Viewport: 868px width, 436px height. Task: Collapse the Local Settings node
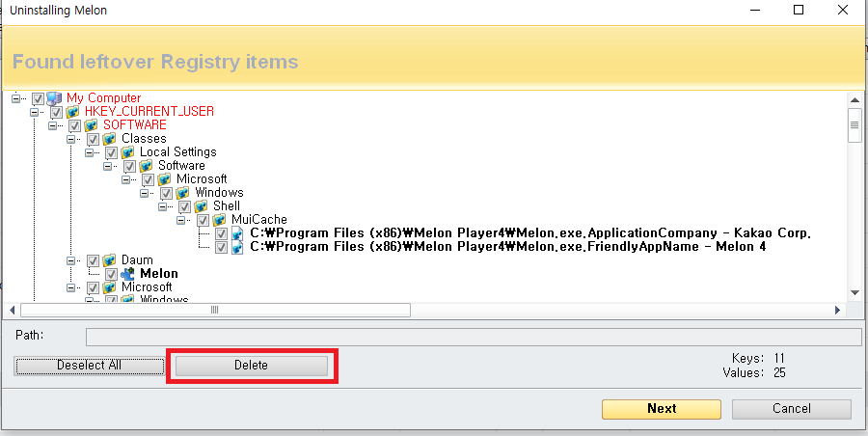(89, 152)
